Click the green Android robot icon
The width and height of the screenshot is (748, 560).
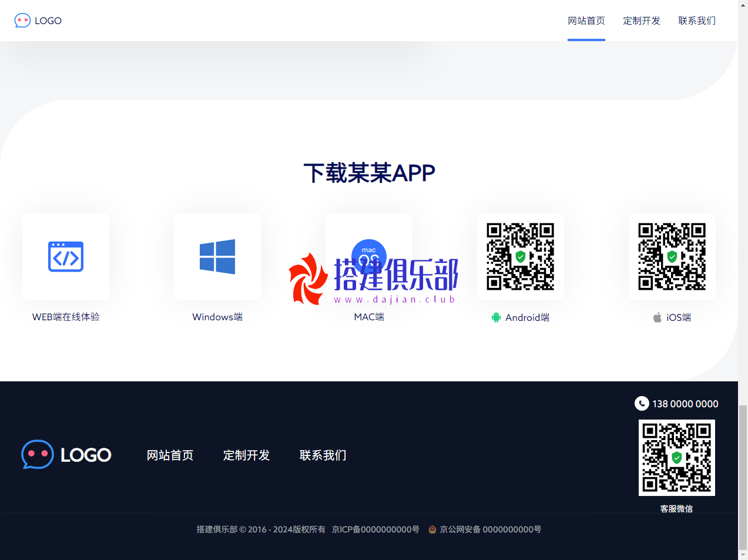click(497, 318)
